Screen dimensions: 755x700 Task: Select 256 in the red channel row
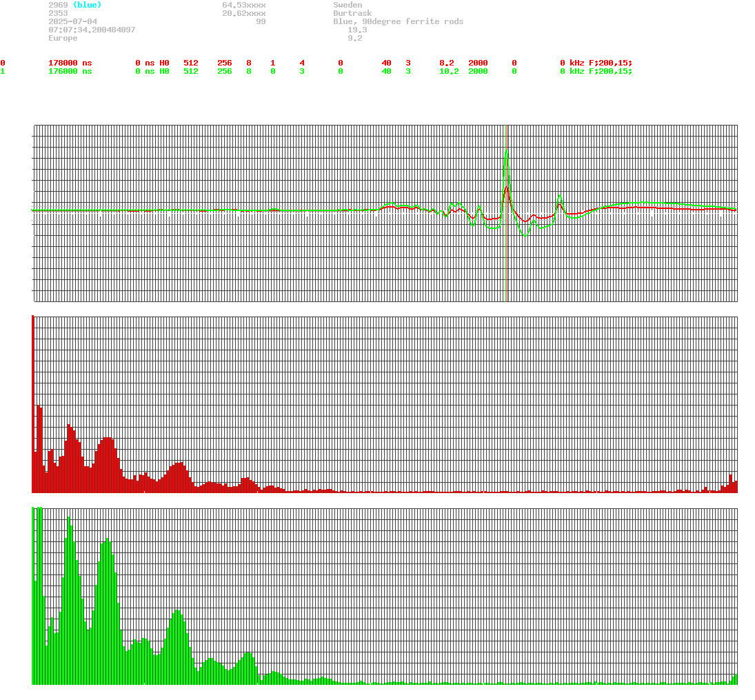[x=224, y=63]
